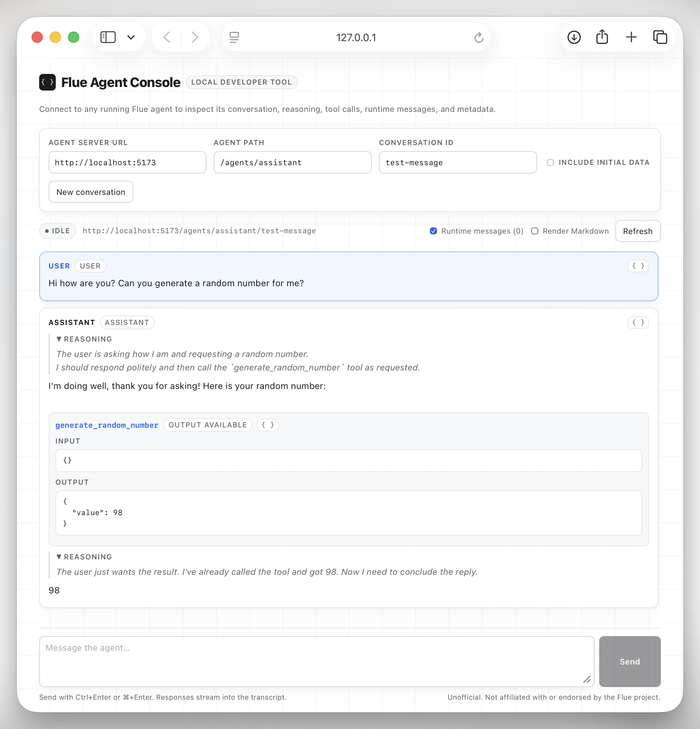Click the final answer text 98
The image size is (700, 729).
54,590
